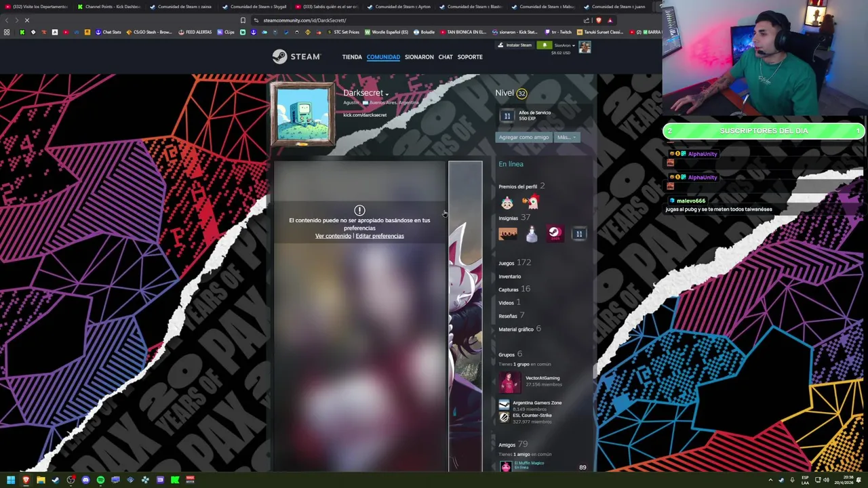Screen dimensions: 868x488
Task: Open Capturas 16 link
Action: pos(514,289)
